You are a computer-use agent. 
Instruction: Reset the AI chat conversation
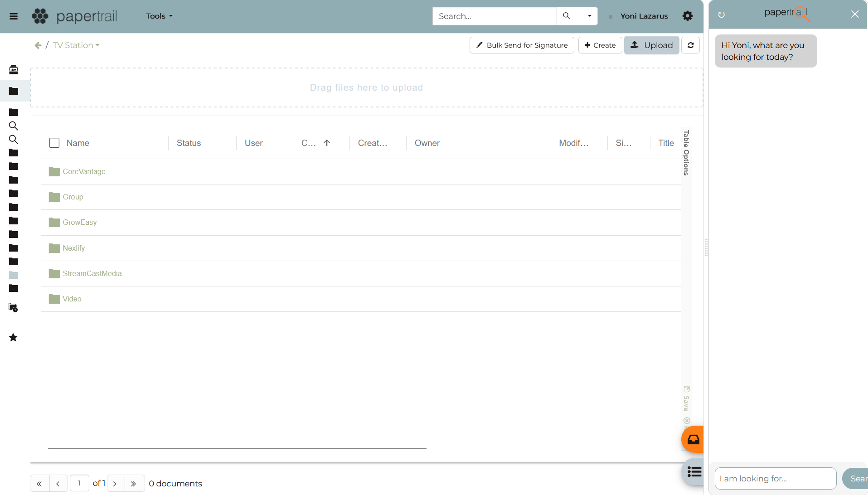[722, 15]
